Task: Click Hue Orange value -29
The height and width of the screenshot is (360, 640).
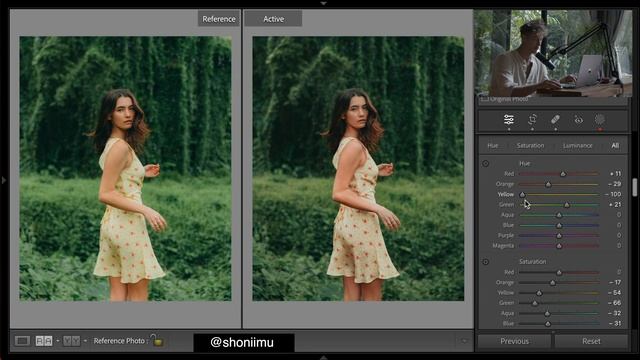Action: 615,184
